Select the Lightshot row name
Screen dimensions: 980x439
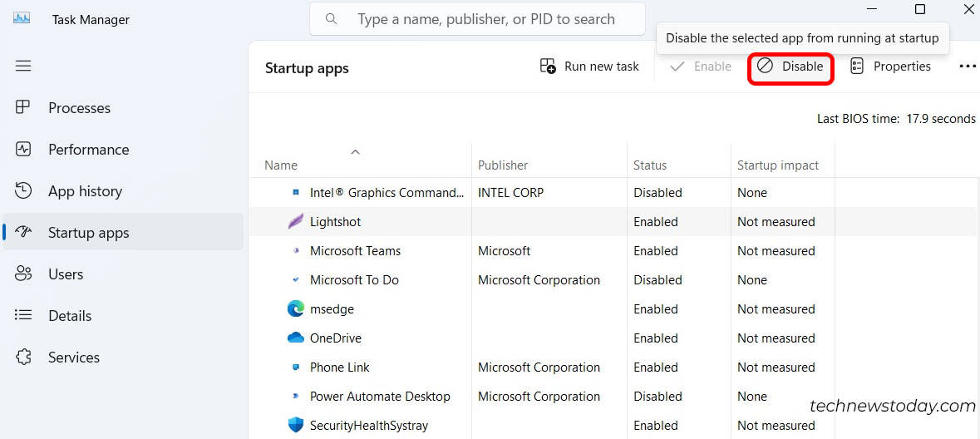336,221
